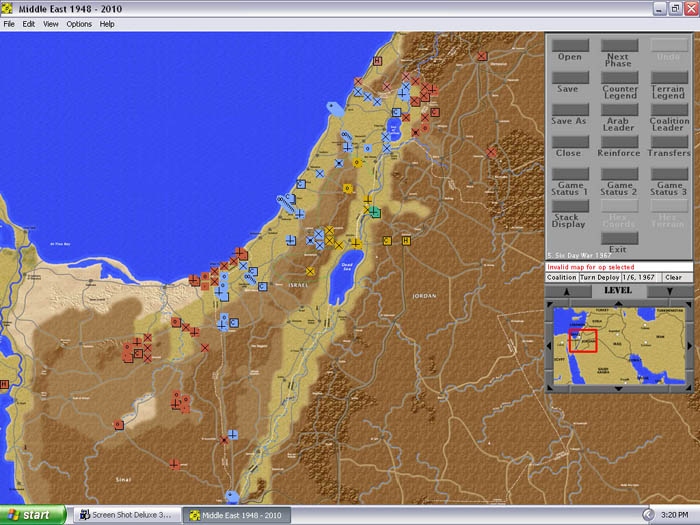Image resolution: width=700 pixels, height=525 pixels.
Task: Pan the minimap south with the bottom arrow
Action: click(618, 389)
